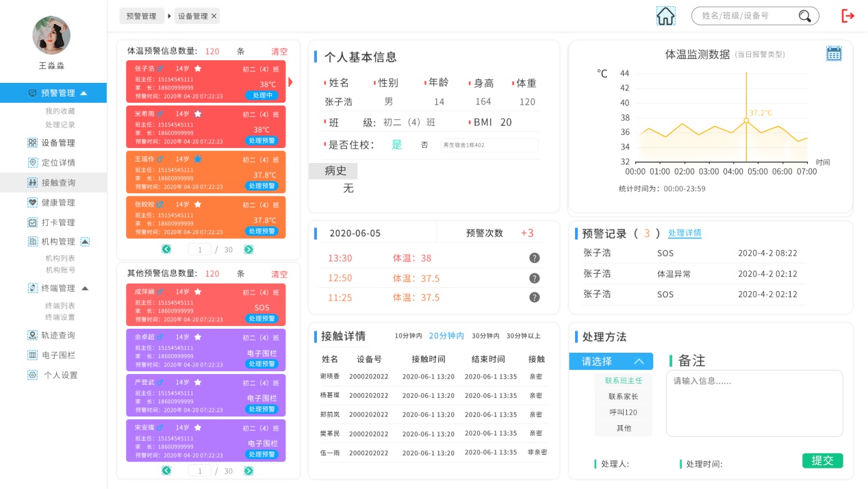The image size is (868, 489).
Task: Click help icon for 11:25 record
Action: [x=535, y=297]
